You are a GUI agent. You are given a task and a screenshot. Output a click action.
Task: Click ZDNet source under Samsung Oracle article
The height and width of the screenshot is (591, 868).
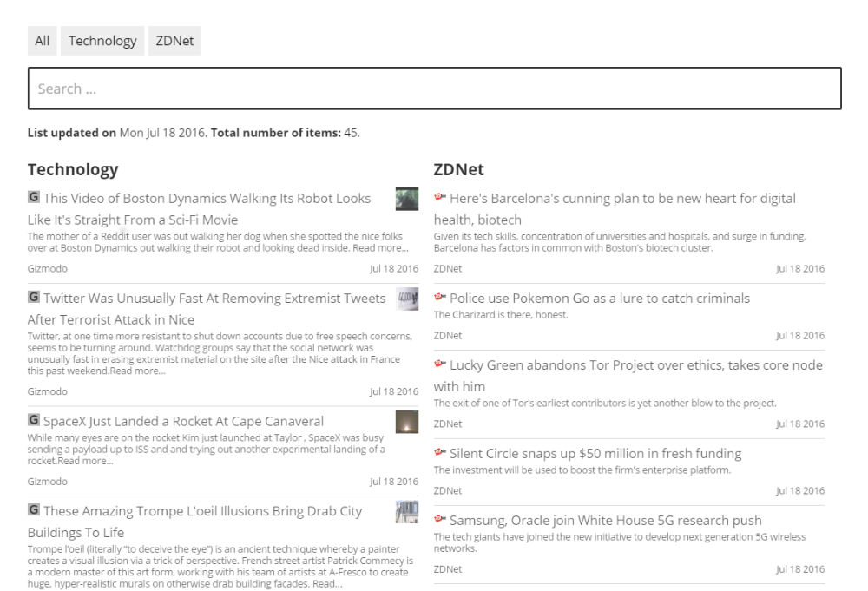[448, 569]
